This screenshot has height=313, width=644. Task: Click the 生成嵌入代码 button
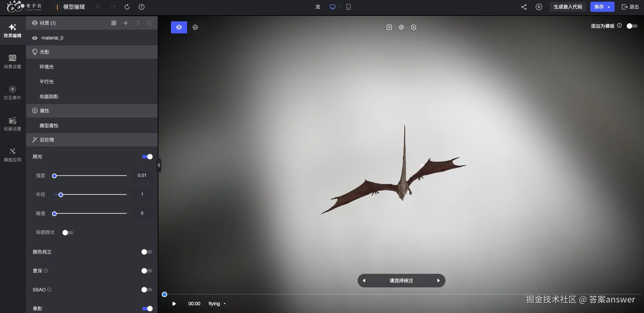[568, 7]
